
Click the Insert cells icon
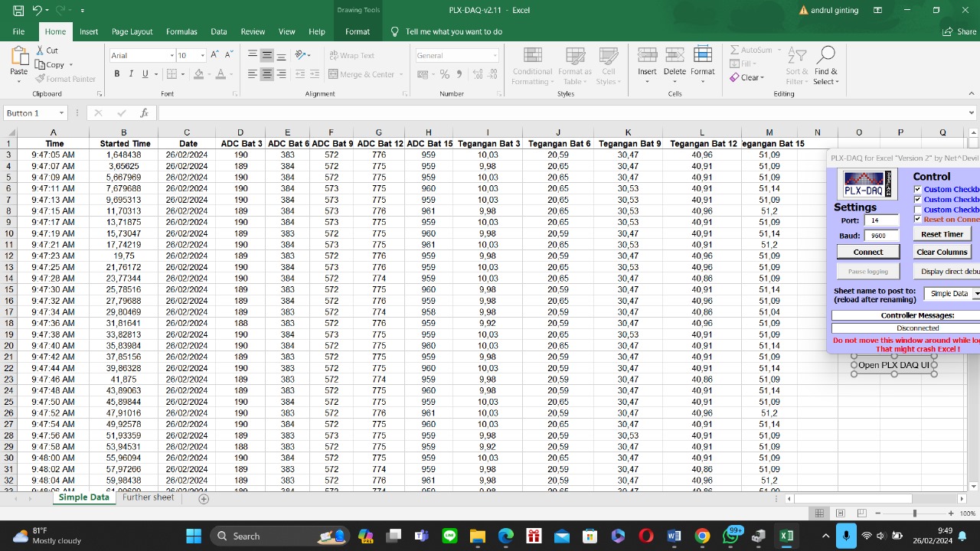(x=647, y=56)
